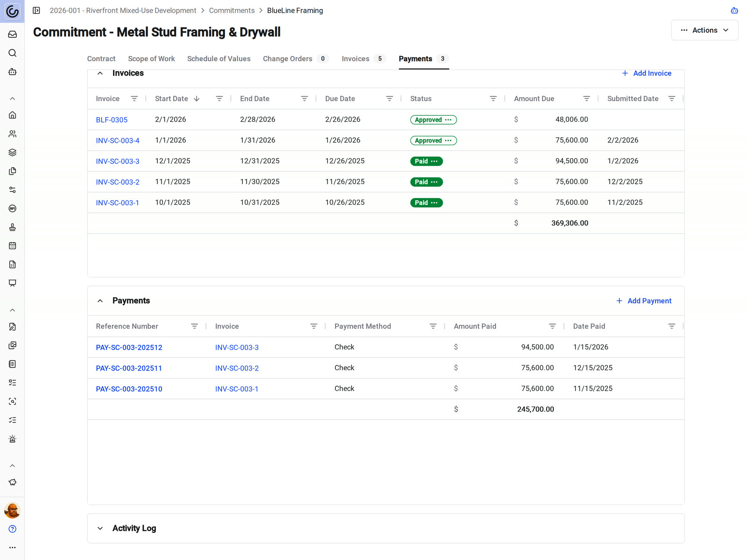Open payment PAY-SC-003-202512
This screenshot has height=560, width=747.
point(129,348)
